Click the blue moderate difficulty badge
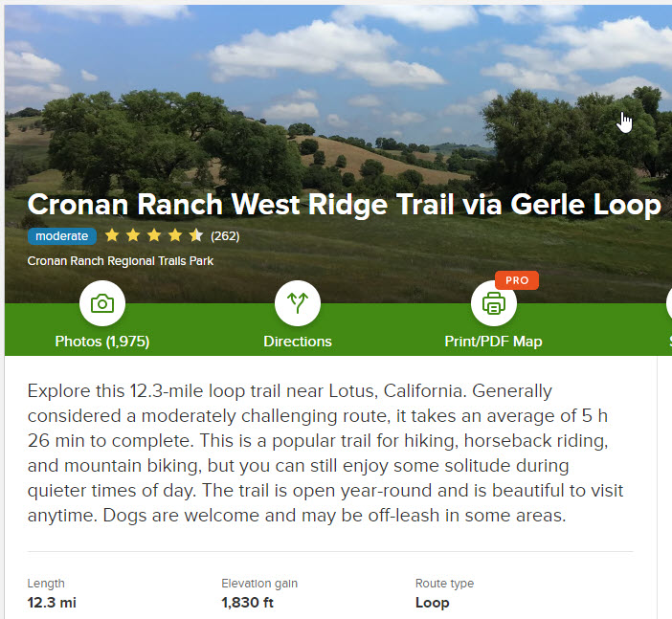 [62, 236]
